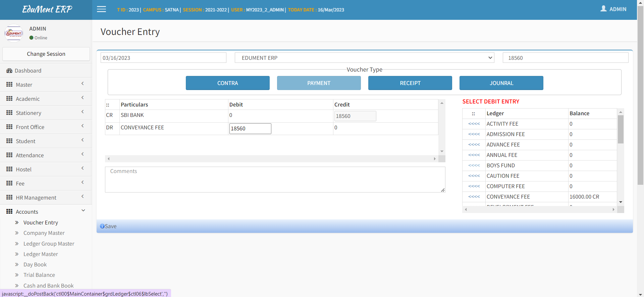Click the Comments text area
644x297 pixels.
pos(275,179)
